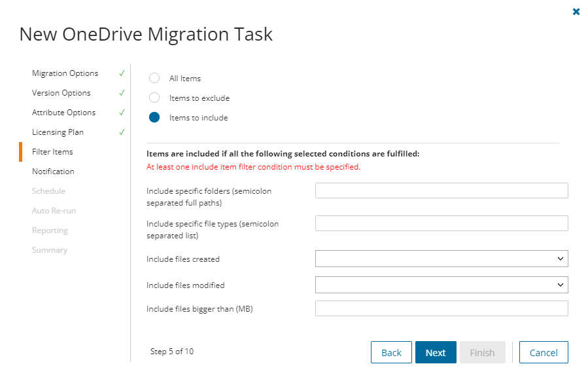
Task: Click the Back button
Action: 391,352
